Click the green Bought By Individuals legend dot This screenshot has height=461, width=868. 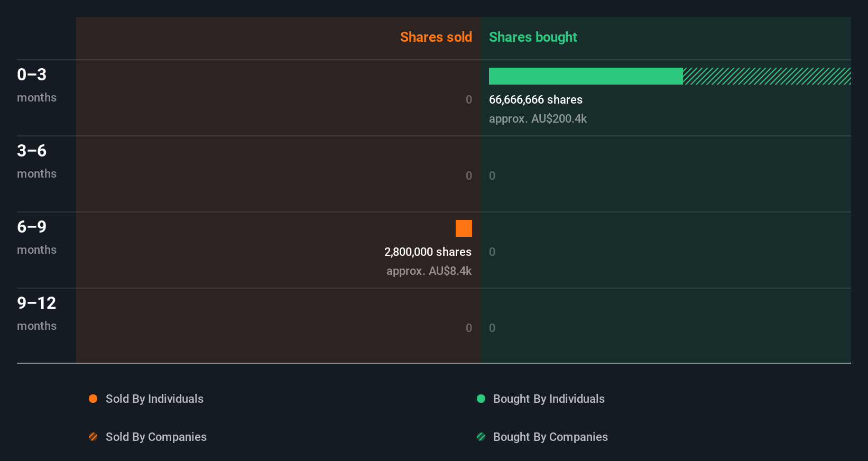point(481,399)
